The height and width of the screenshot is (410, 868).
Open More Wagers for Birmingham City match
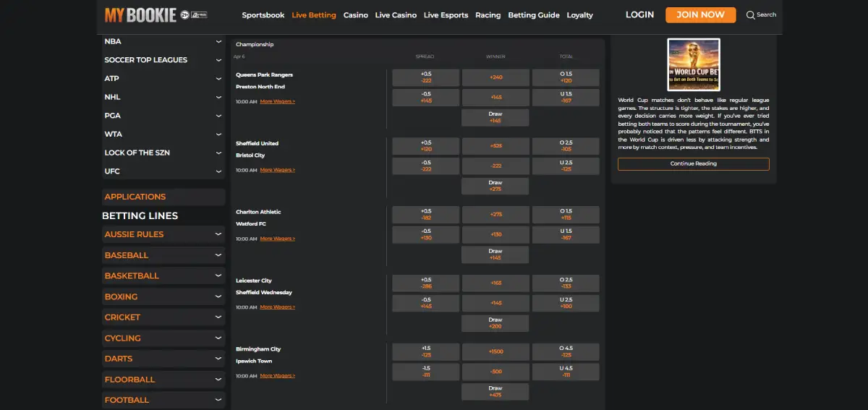(278, 376)
